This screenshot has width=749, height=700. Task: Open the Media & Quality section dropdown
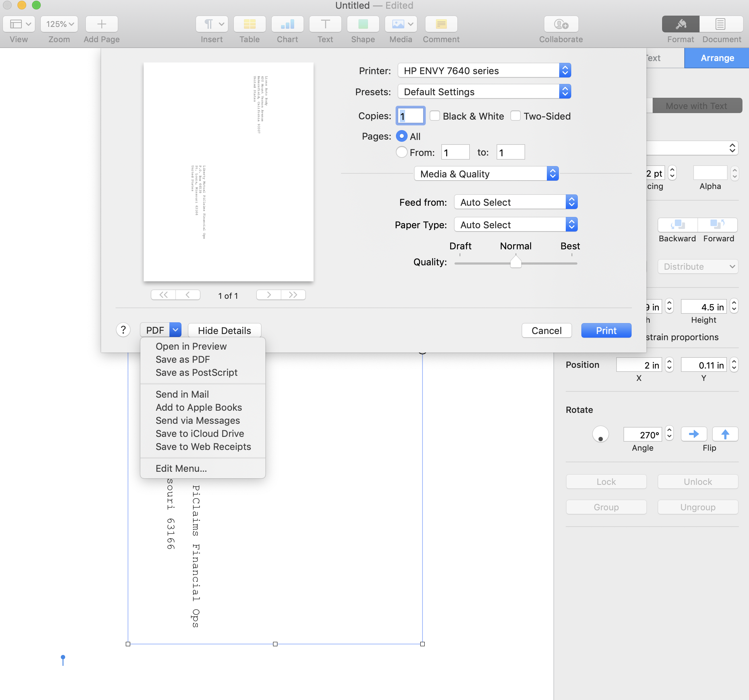coord(486,174)
